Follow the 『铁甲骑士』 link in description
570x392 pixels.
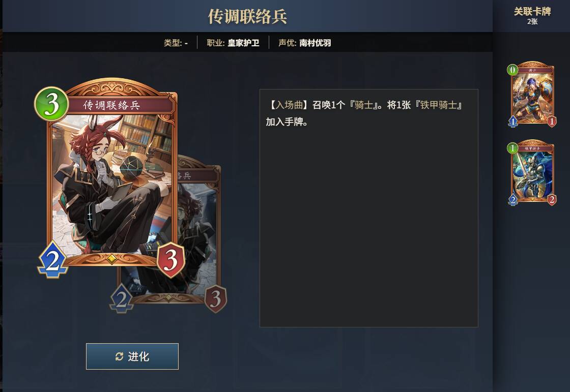click(439, 105)
